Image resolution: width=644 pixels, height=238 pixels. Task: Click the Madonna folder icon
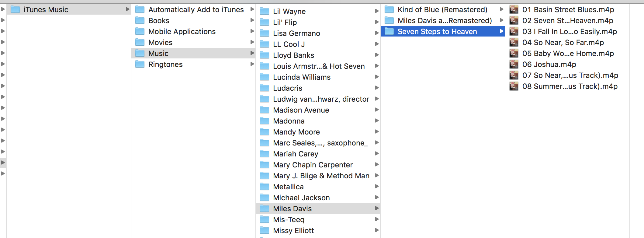tap(265, 121)
